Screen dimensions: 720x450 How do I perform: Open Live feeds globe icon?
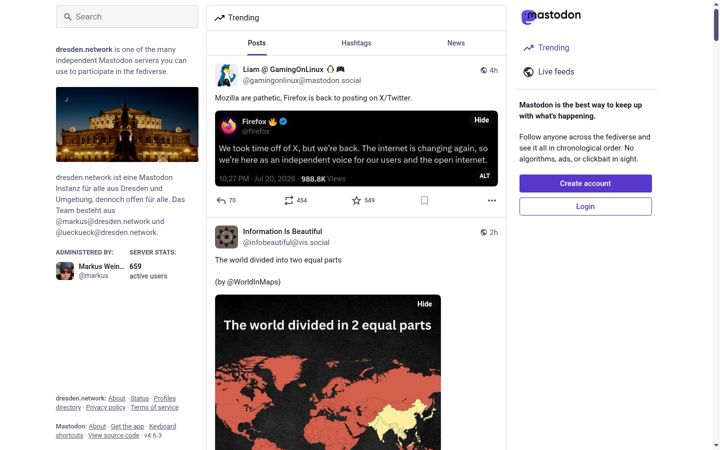(529, 72)
